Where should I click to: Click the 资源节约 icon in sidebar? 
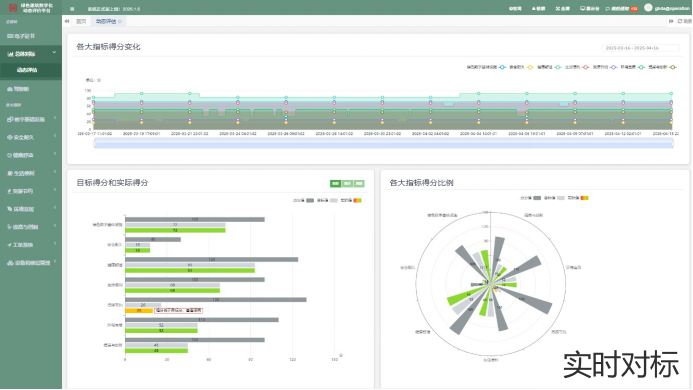point(10,191)
